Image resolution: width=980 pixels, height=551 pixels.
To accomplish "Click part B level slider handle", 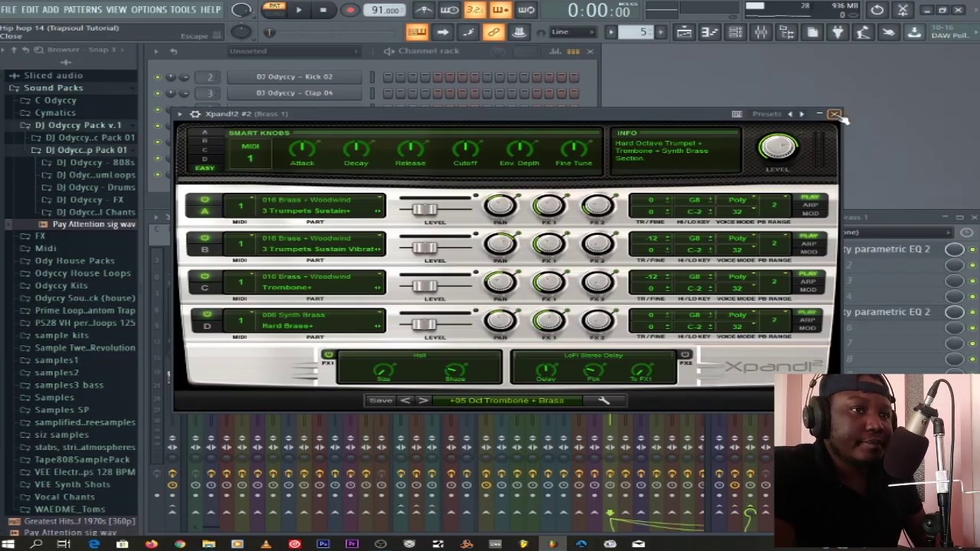I will click(x=424, y=248).
